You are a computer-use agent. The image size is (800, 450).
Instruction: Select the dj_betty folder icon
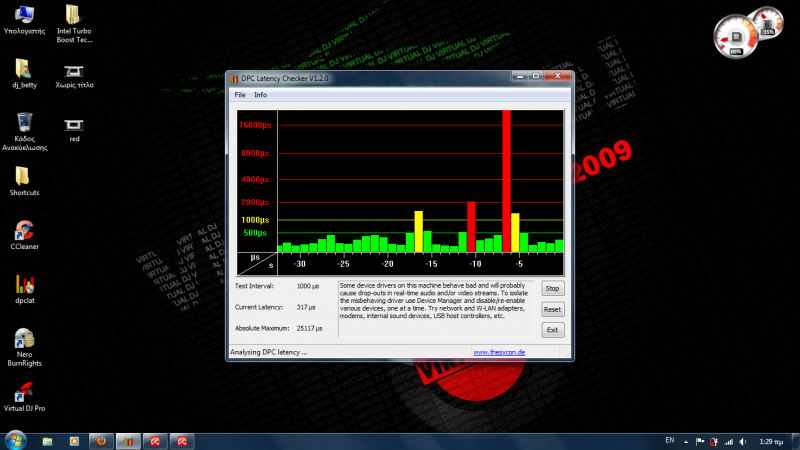click(24, 73)
